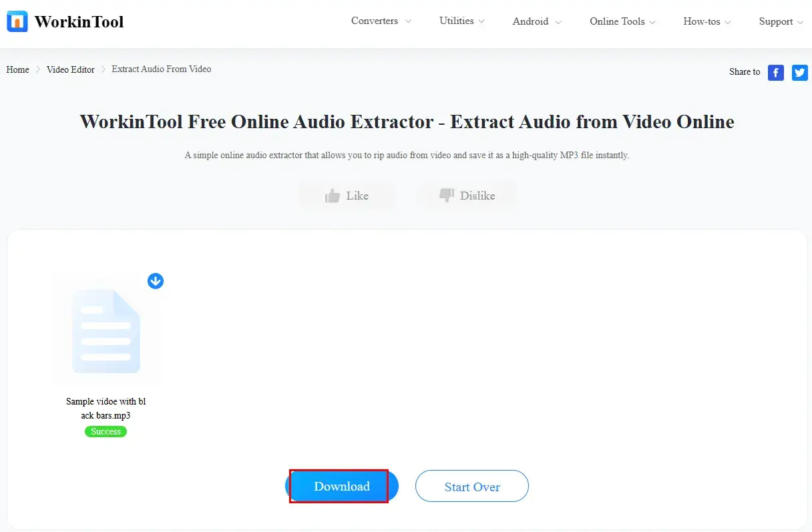Open the Video Editor breadcrumb link
Viewport: 812px width, 532px height.
71,69
